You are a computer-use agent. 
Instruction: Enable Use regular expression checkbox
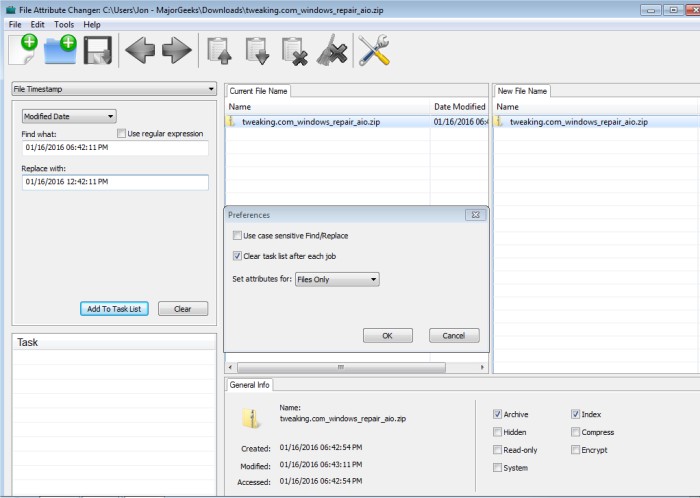pos(121,133)
